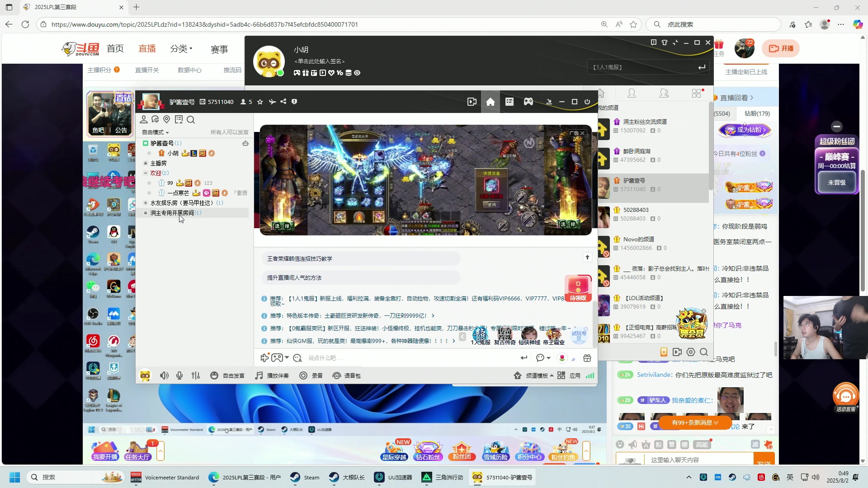Expand the 特色版本传奇 recommendation arrow
Screen dimensions: 868x488
pyautogui.click(x=433, y=316)
